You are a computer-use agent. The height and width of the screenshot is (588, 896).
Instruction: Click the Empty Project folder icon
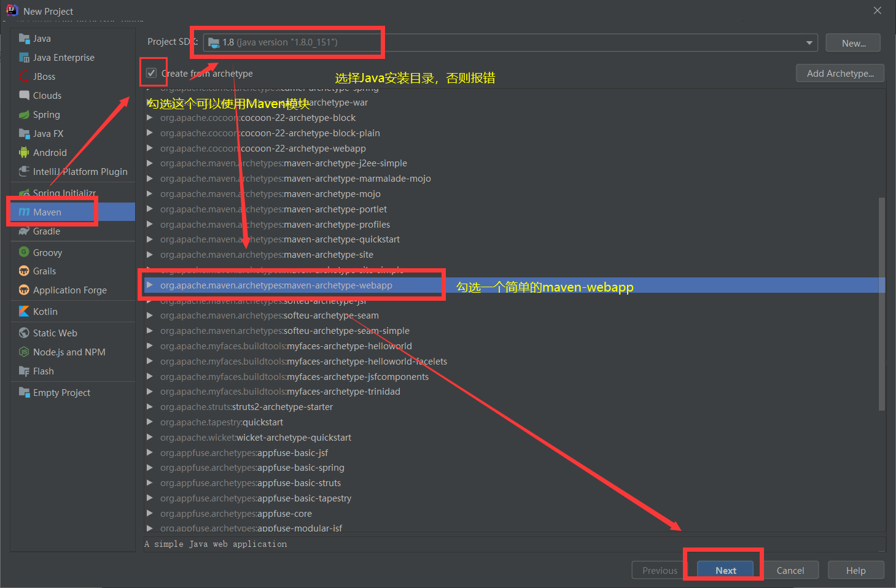(x=24, y=393)
